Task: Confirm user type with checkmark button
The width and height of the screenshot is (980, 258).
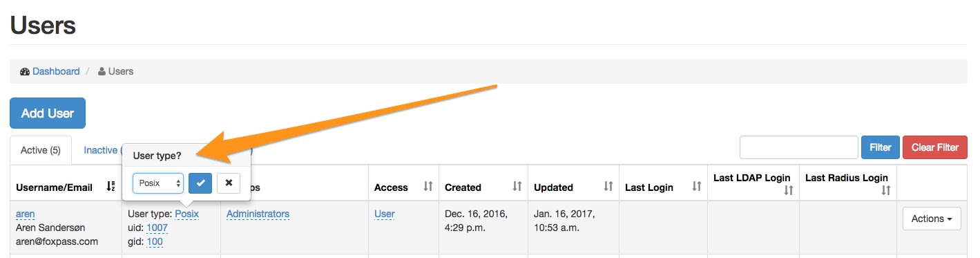Action: (x=200, y=183)
